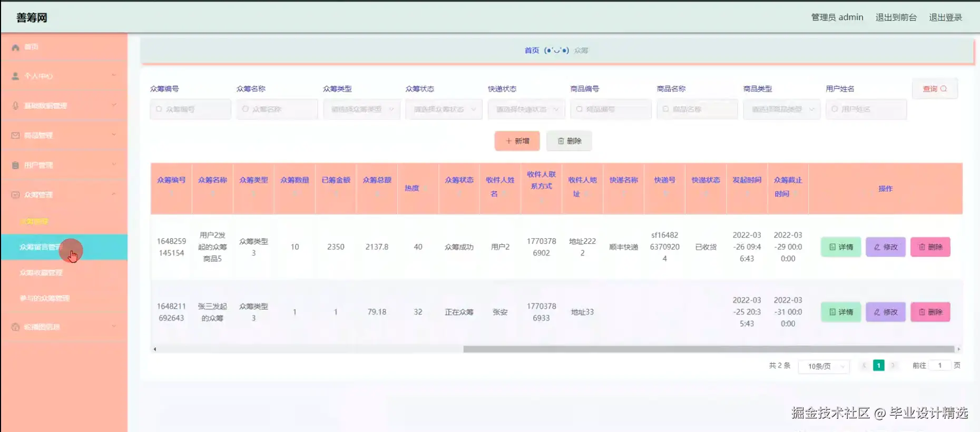Screen dimensions: 980x432
Task: Click the 众筹名称 search input field
Action: coord(277,109)
